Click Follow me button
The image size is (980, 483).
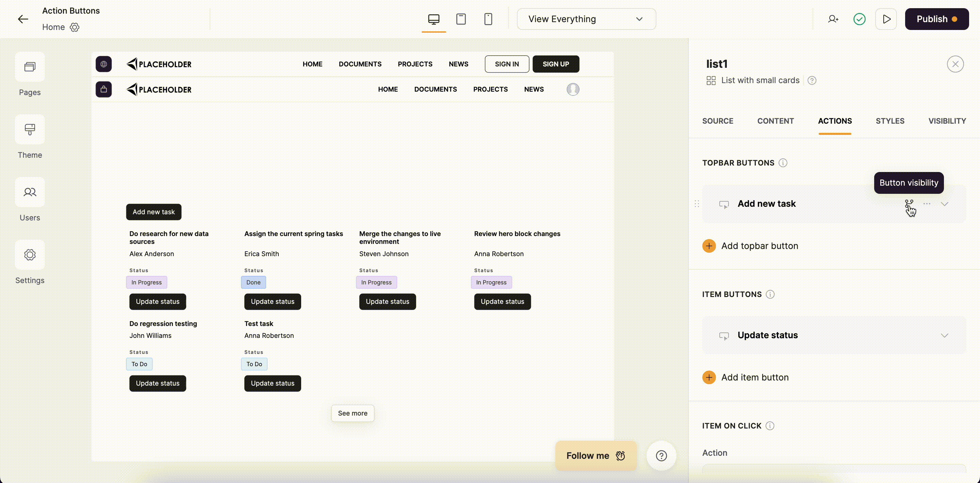[596, 455]
